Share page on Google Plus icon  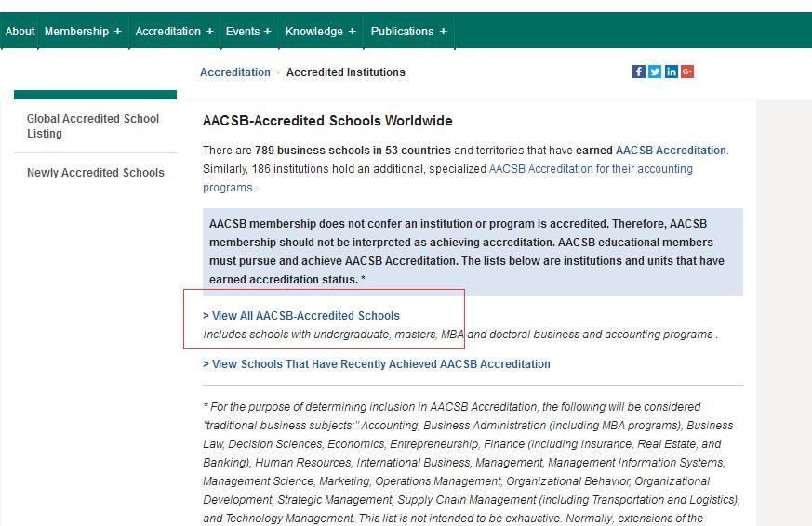tap(687, 72)
